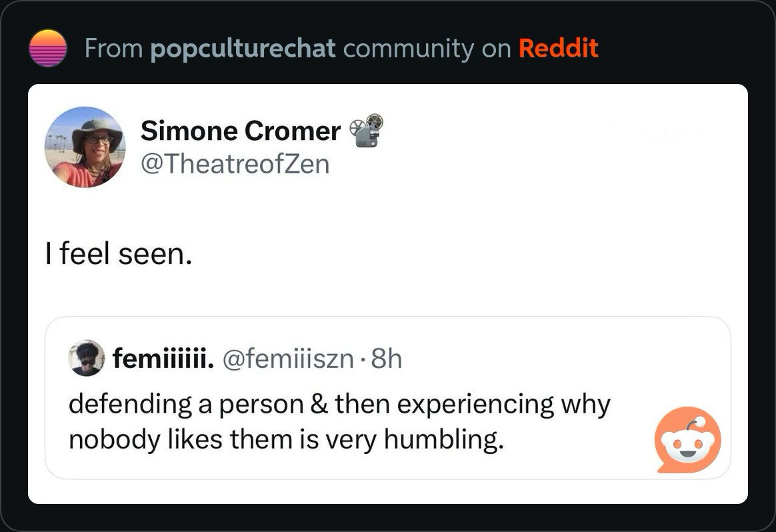Open the popculturechat community link
Image resolution: width=776 pixels, height=532 pixels.
[243, 48]
